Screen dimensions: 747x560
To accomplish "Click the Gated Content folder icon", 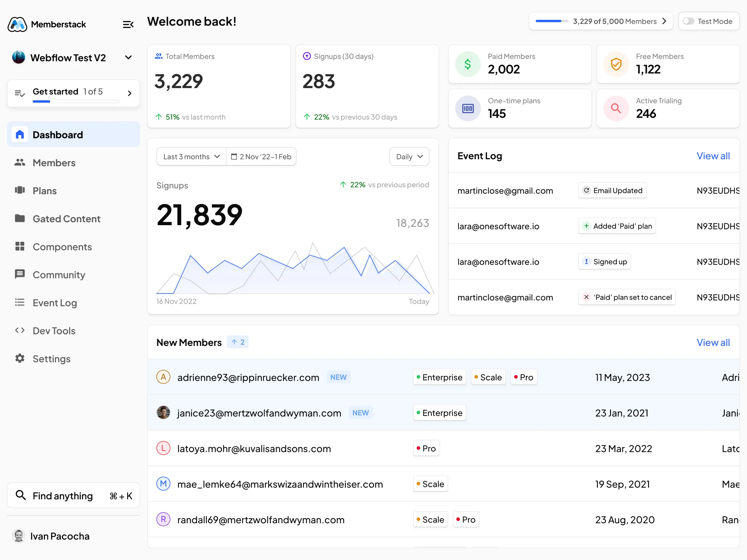I will [20, 219].
